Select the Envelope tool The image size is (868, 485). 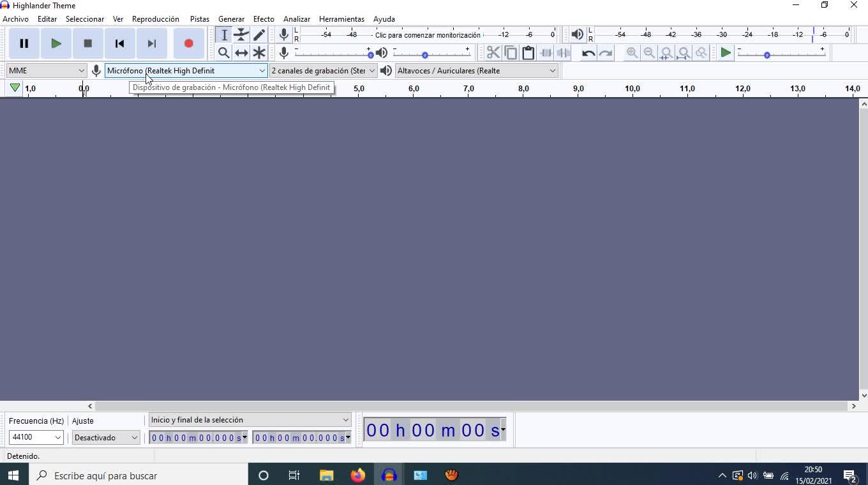tap(241, 35)
